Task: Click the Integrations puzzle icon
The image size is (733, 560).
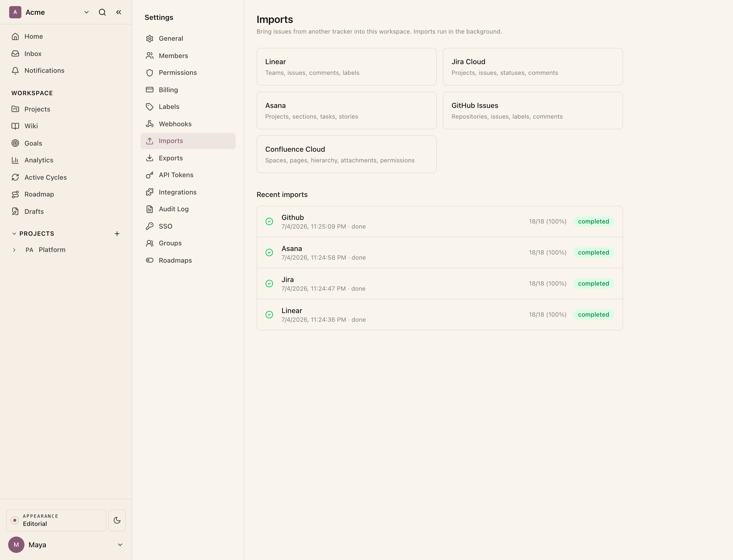Action: pos(150,192)
